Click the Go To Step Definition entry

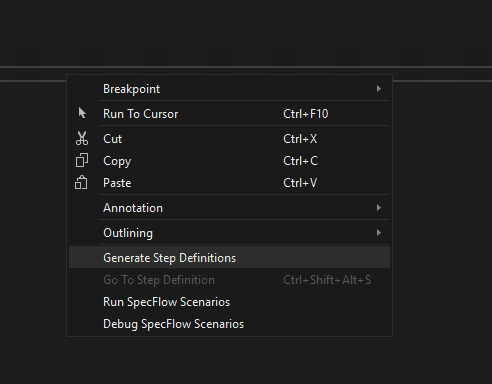pyautogui.click(x=229, y=280)
